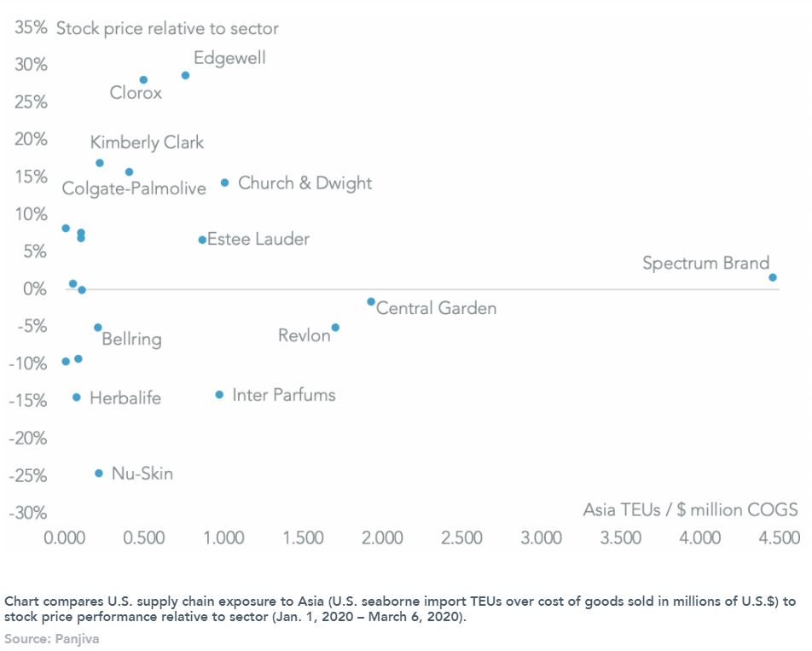Click the Kimberly Clark label text
The height and width of the screenshot is (651, 812).
pos(147,142)
